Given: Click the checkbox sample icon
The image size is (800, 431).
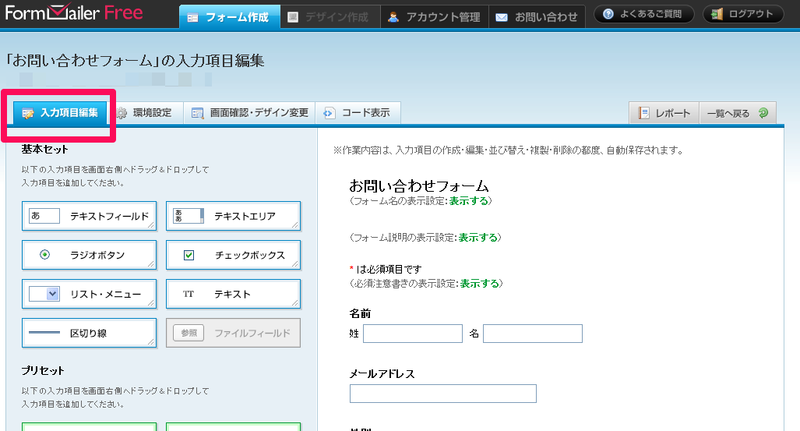Looking at the screenshot, I should pos(189,255).
